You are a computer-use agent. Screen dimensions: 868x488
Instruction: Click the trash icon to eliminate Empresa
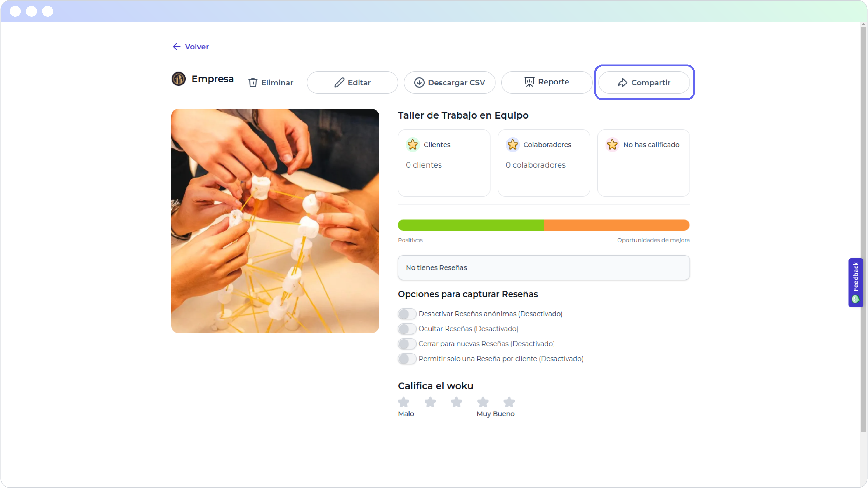(253, 82)
